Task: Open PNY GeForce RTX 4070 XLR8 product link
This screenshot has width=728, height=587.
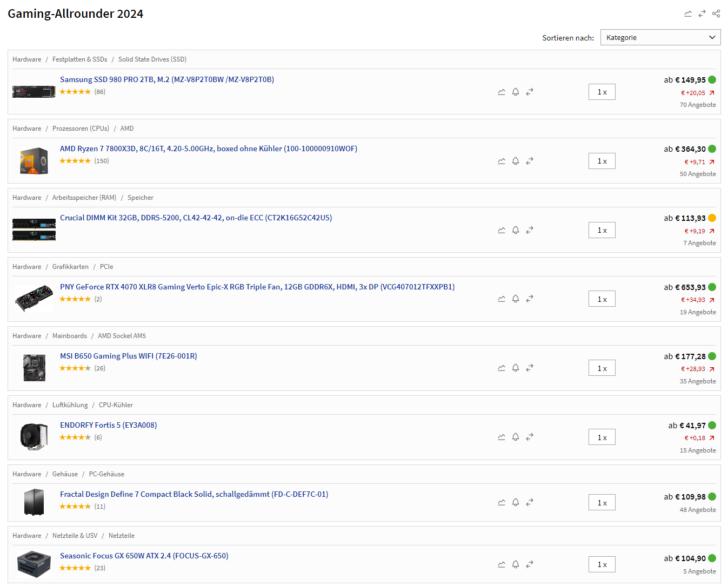Action: point(257,287)
